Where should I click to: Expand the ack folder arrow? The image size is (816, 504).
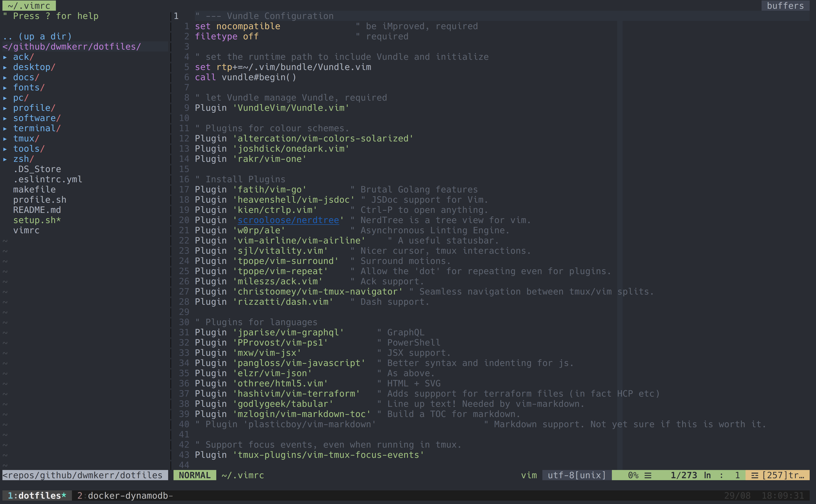click(5, 57)
